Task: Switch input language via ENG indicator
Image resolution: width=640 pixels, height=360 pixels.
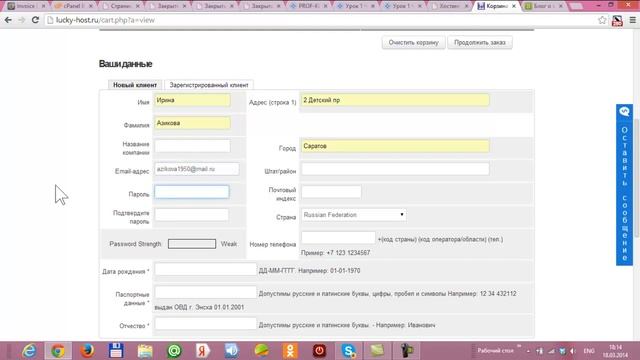Action: 589,351
